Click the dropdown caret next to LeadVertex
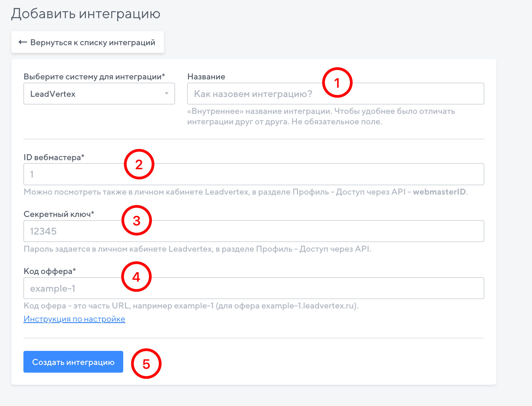The image size is (532, 406). [x=166, y=93]
